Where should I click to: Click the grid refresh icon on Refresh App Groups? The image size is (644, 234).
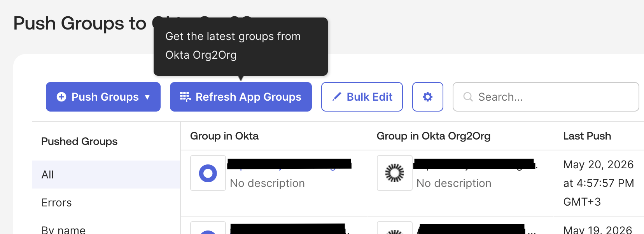click(x=185, y=97)
